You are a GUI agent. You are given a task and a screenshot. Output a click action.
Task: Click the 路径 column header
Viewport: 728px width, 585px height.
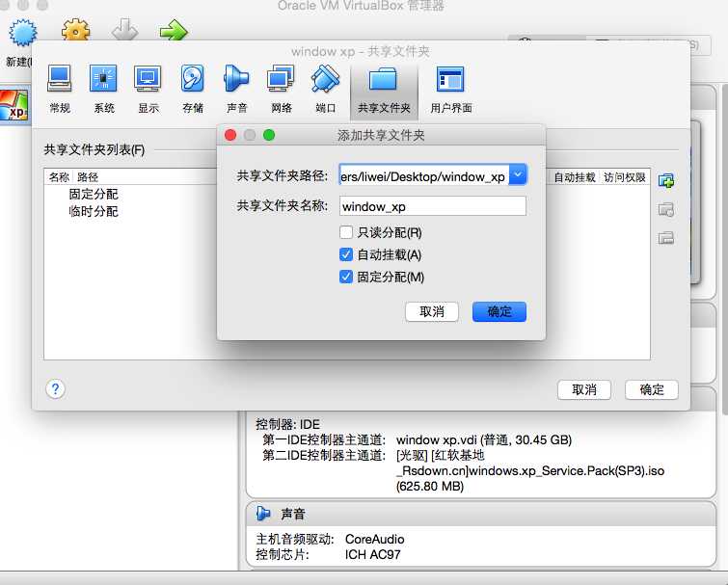88,176
